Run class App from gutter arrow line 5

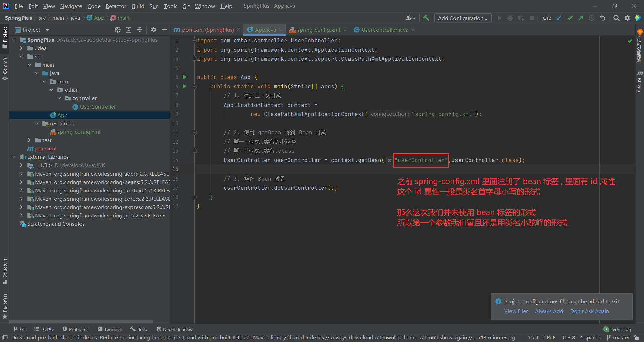click(184, 77)
